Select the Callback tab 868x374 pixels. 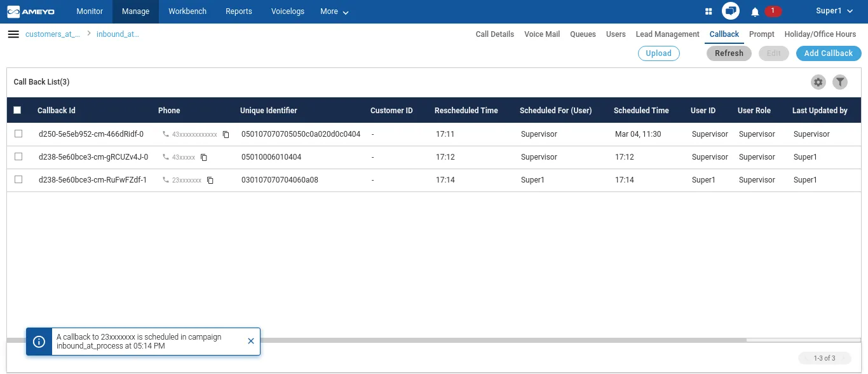tap(724, 34)
